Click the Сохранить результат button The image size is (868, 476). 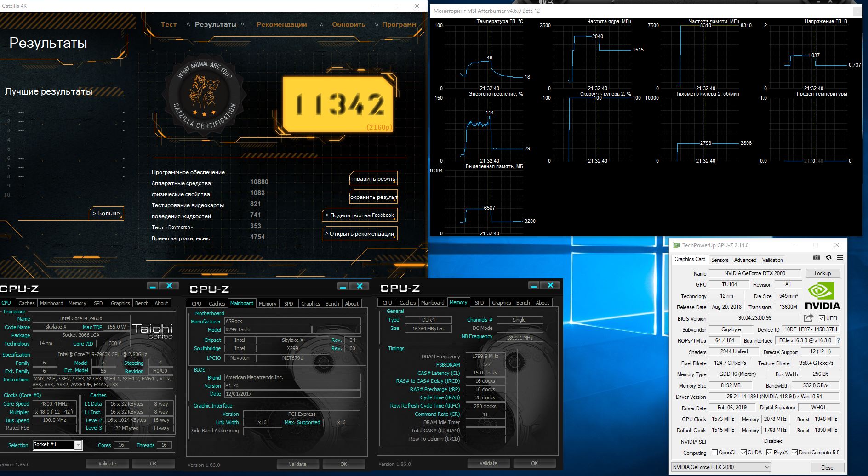pyautogui.click(x=373, y=197)
